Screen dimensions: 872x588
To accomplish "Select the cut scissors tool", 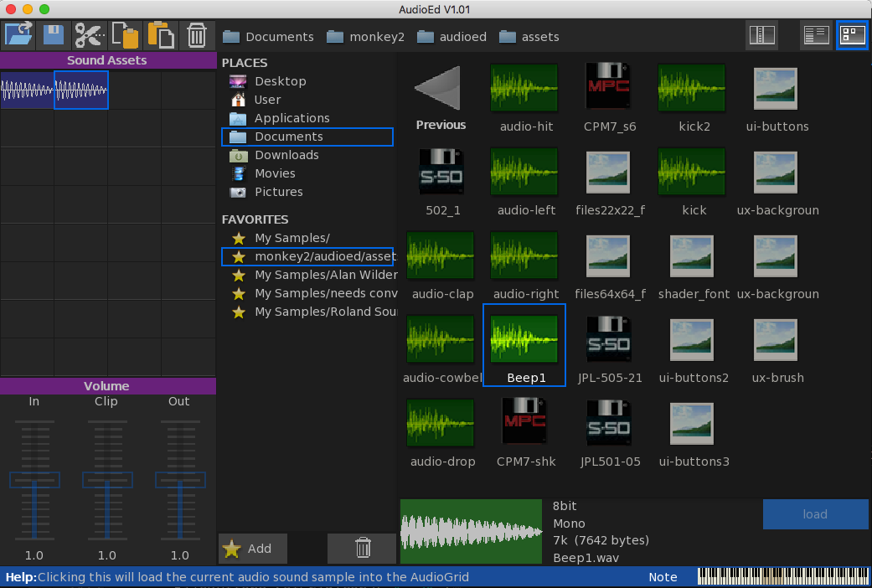I will tap(89, 35).
